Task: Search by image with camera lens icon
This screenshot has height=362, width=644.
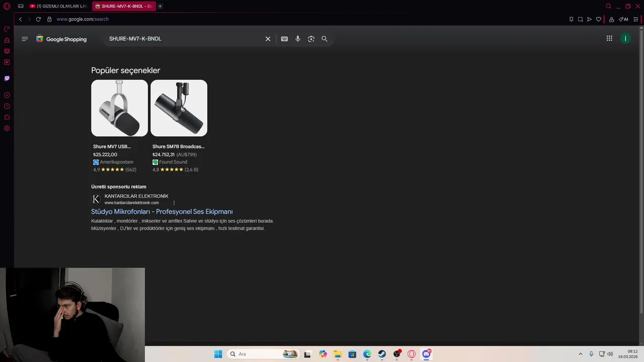Action: pos(311,39)
